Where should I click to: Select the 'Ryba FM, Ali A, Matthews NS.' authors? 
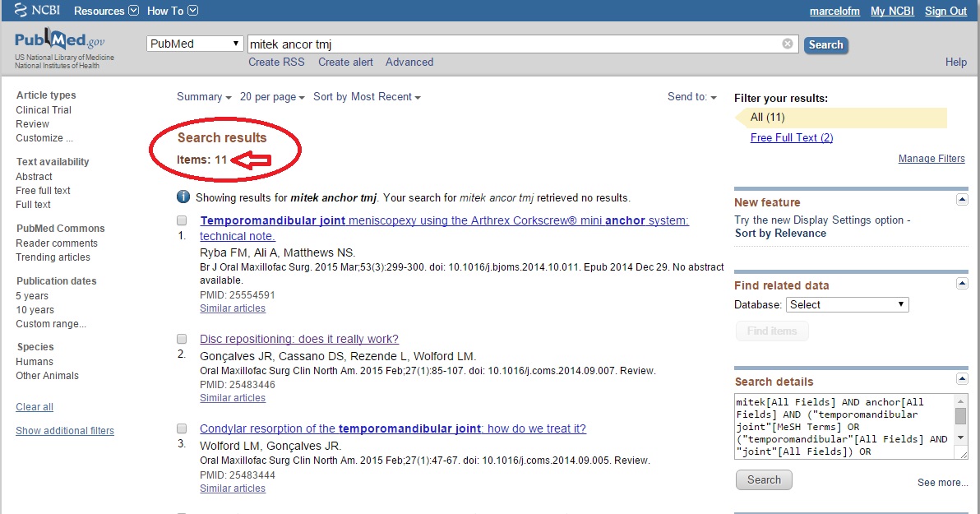coord(278,252)
